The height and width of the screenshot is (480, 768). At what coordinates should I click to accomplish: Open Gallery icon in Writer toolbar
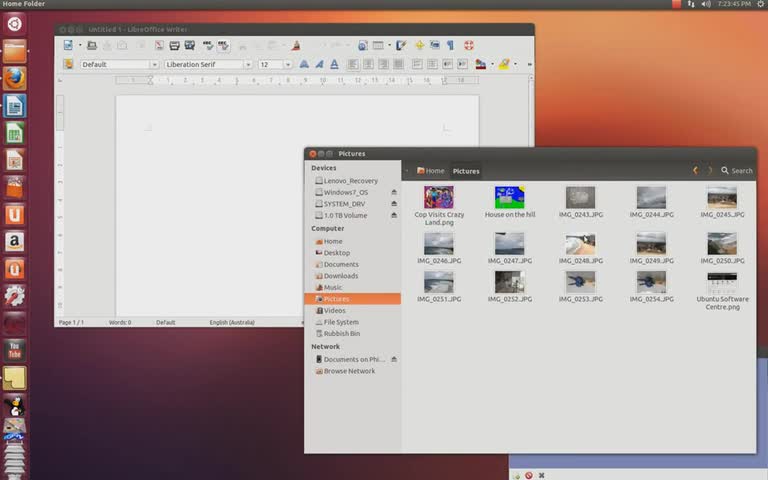point(435,46)
